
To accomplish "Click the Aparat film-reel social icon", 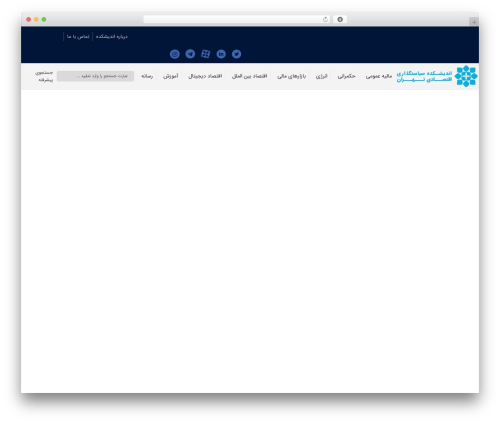I will click(x=206, y=54).
